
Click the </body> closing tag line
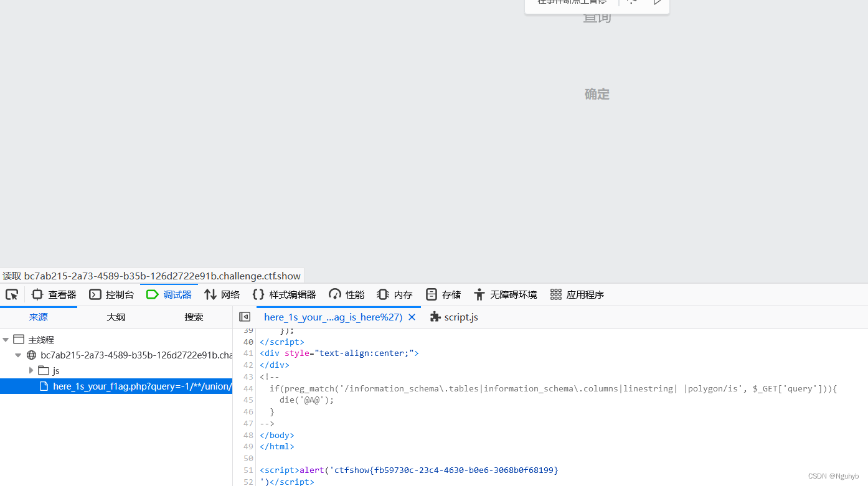pyautogui.click(x=277, y=435)
